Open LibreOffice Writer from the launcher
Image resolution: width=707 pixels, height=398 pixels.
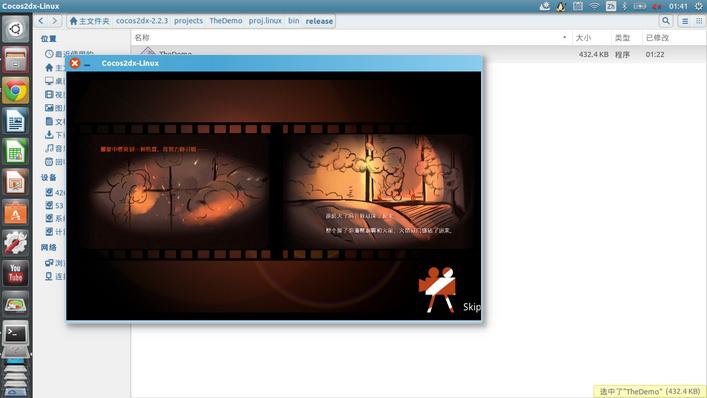point(15,121)
